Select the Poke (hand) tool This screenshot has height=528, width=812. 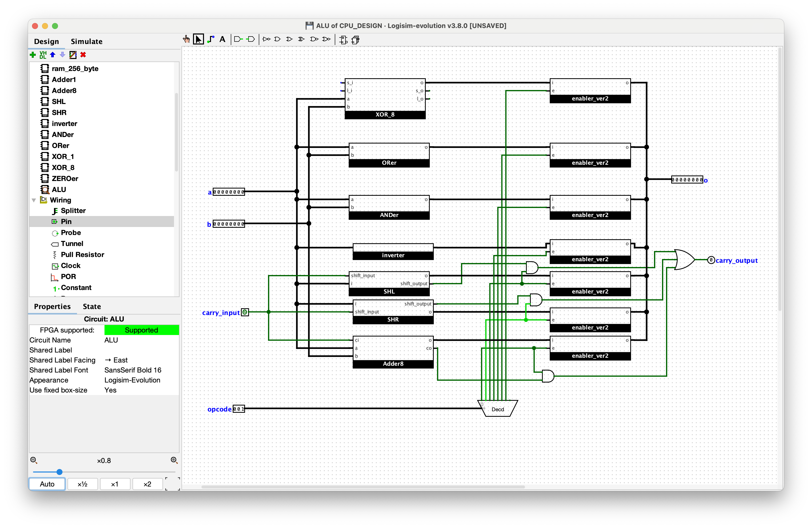pyautogui.click(x=186, y=39)
